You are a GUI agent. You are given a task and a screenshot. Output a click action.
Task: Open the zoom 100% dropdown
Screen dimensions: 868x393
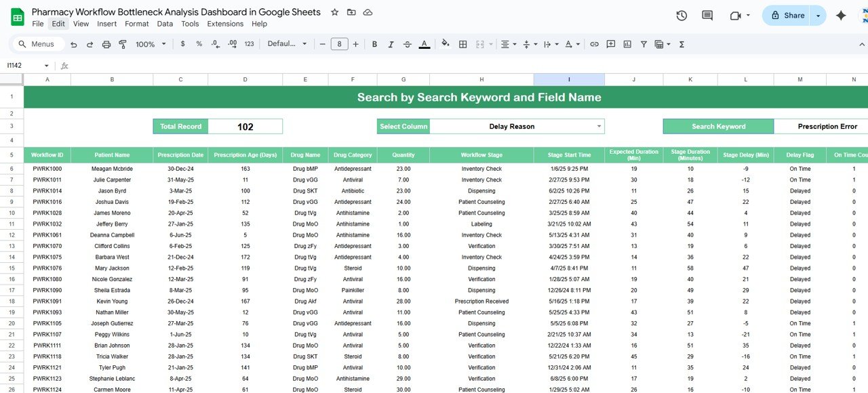pos(151,44)
